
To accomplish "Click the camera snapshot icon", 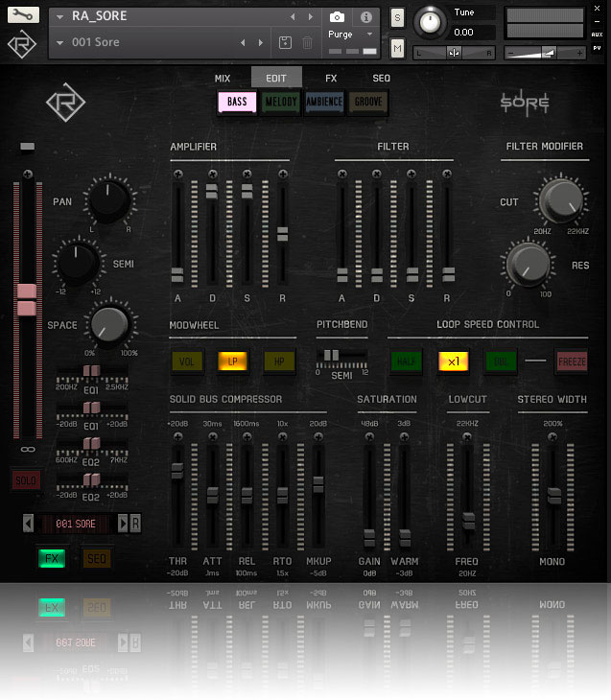I will 337,17.
